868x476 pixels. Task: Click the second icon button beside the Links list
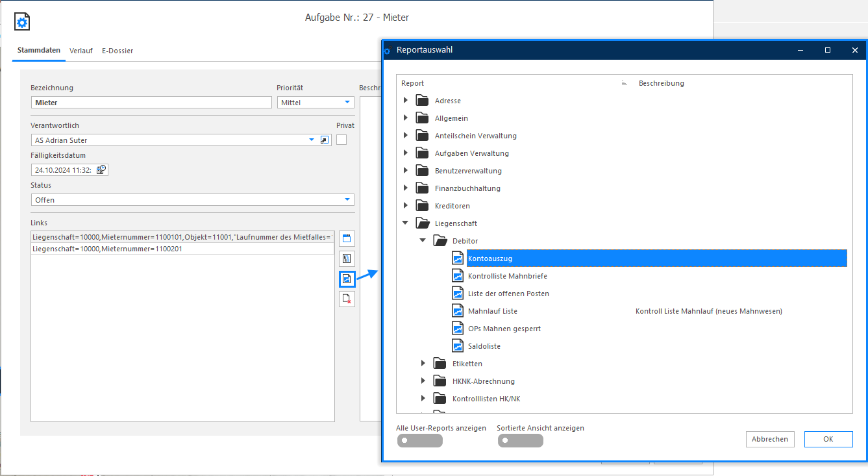point(347,258)
